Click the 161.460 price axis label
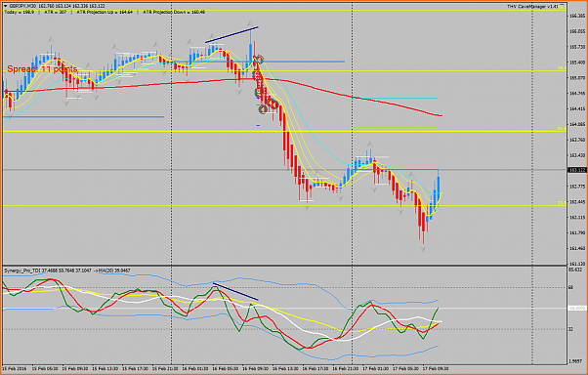Screen dimensions: 588x375 point(577,248)
